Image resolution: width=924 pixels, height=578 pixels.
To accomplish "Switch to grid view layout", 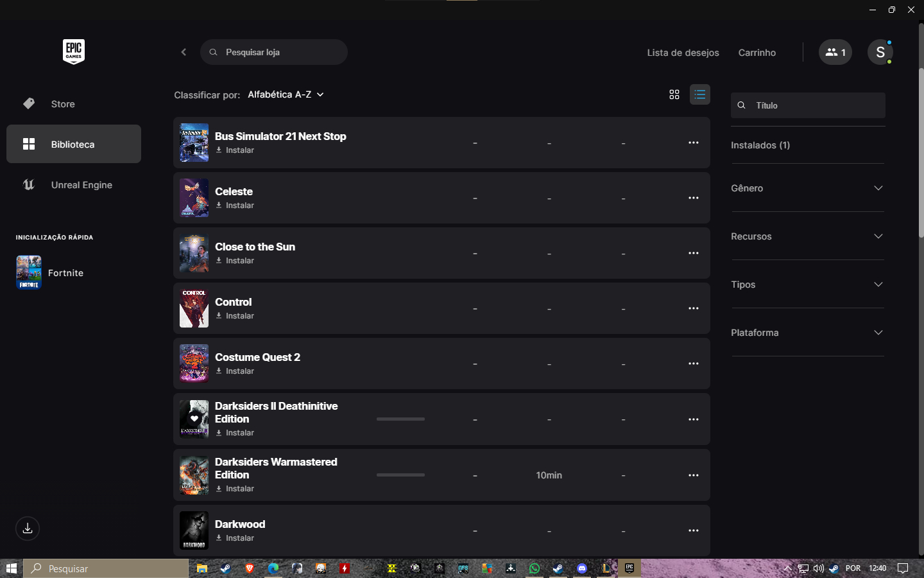I will pos(674,94).
